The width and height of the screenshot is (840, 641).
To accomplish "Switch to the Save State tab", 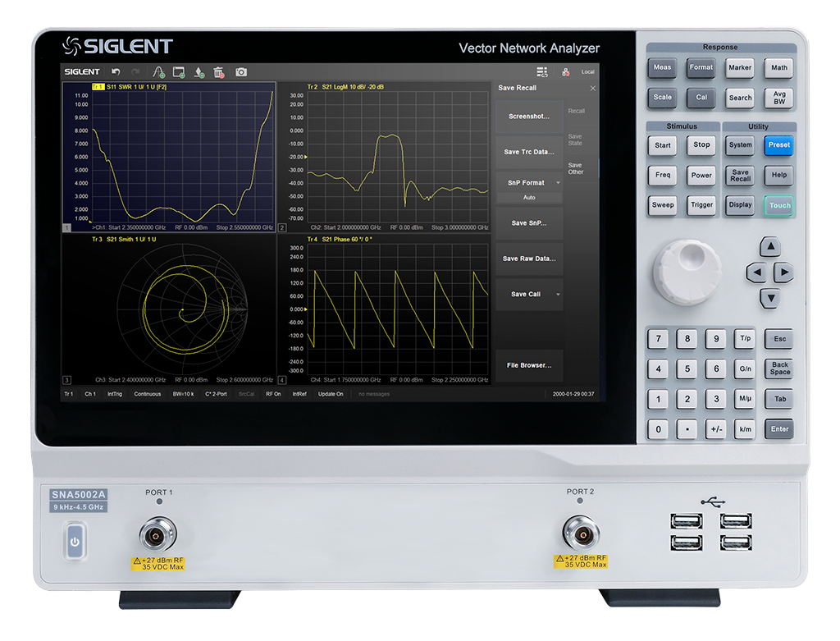I will [x=575, y=140].
